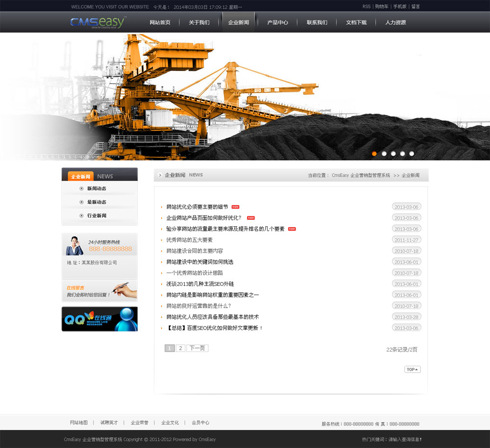The image size is (490, 448).
Task: Click the online message pen banner
Action: (x=99, y=291)
